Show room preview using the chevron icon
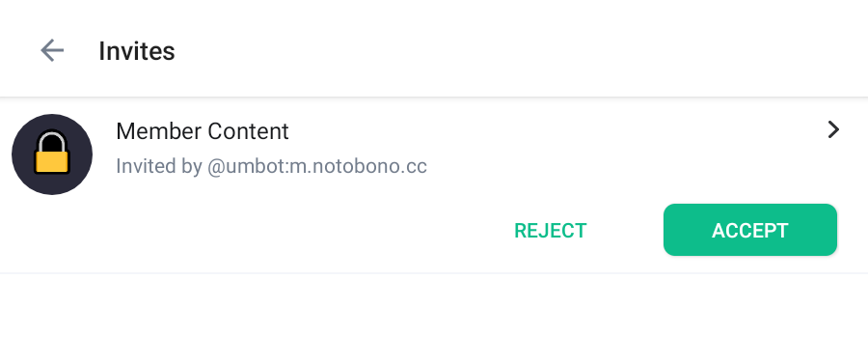This screenshot has height=364, width=868. [x=833, y=129]
